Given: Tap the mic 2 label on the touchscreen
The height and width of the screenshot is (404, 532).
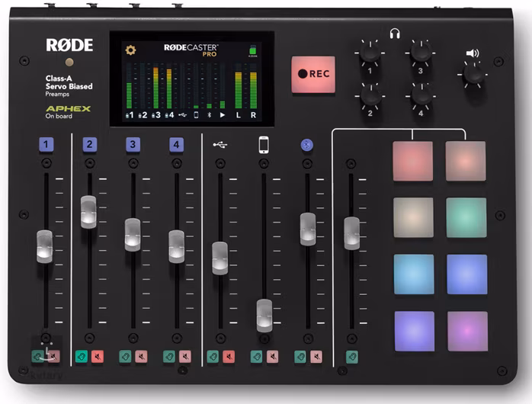Looking at the screenshot, I should 143,115.
